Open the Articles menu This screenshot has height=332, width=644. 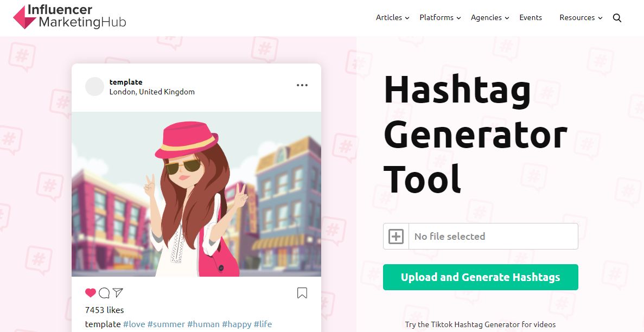[x=389, y=17]
